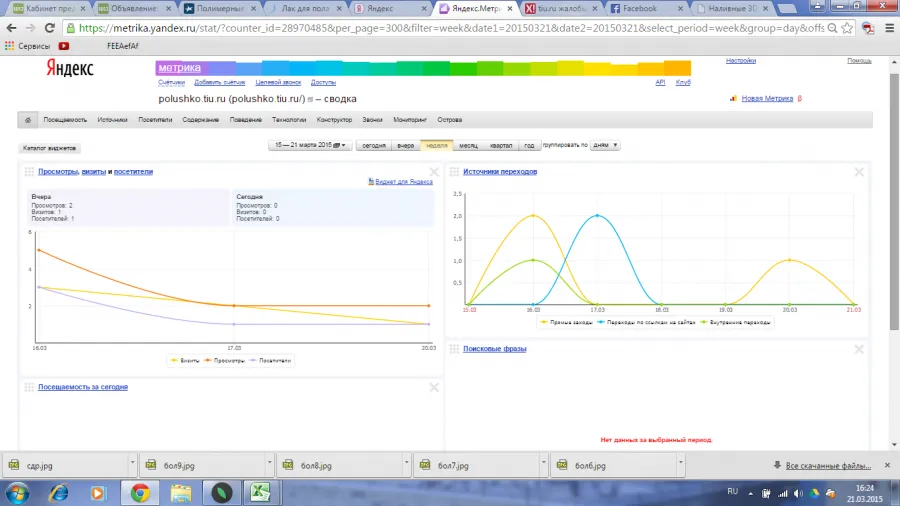
Task: Open YouTube bookmark icon in bookmarks bar
Action: (x=64, y=46)
